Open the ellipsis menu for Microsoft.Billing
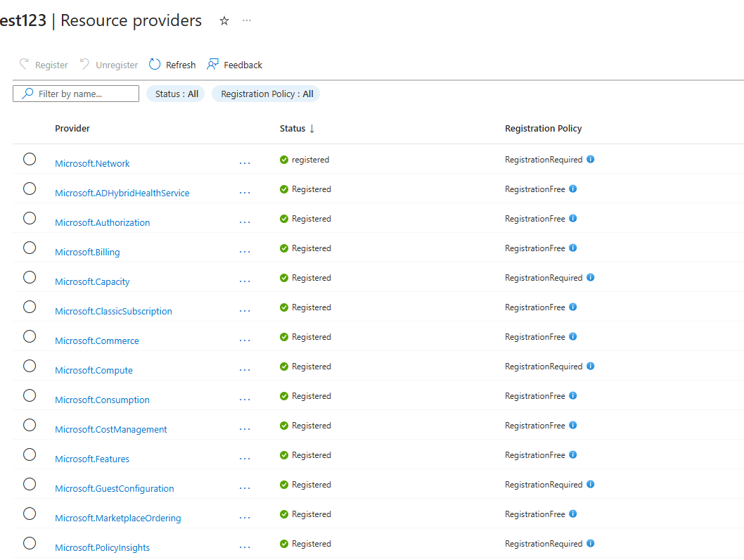This screenshot has height=560, width=744. (x=245, y=252)
